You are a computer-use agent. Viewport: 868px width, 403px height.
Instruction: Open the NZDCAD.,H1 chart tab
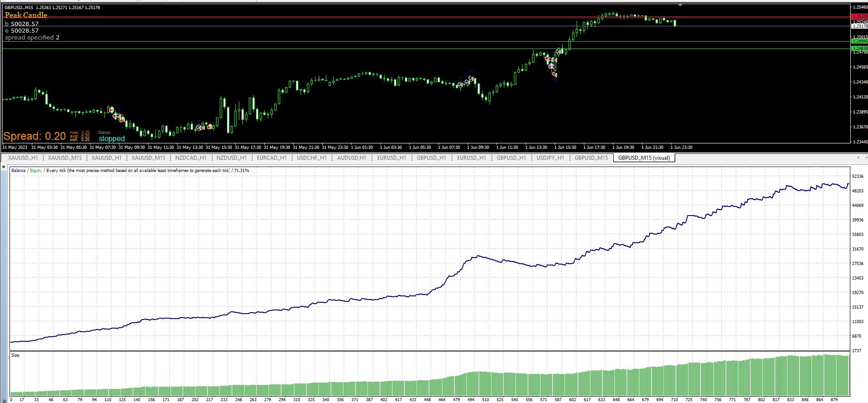(x=191, y=158)
